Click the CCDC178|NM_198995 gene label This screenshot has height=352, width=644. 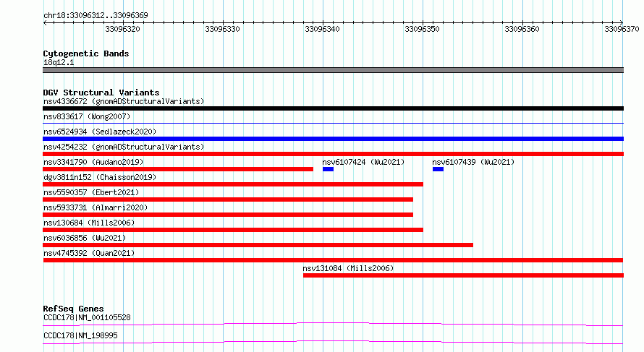click(x=80, y=335)
